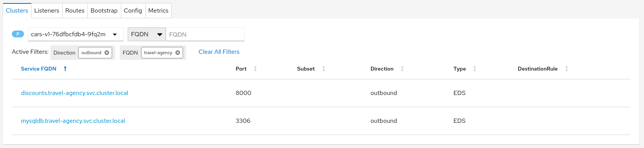The height and width of the screenshot is (148, 644).
Task: Sort by Service FQDN arrow icon
Action: tap(65, 69)
